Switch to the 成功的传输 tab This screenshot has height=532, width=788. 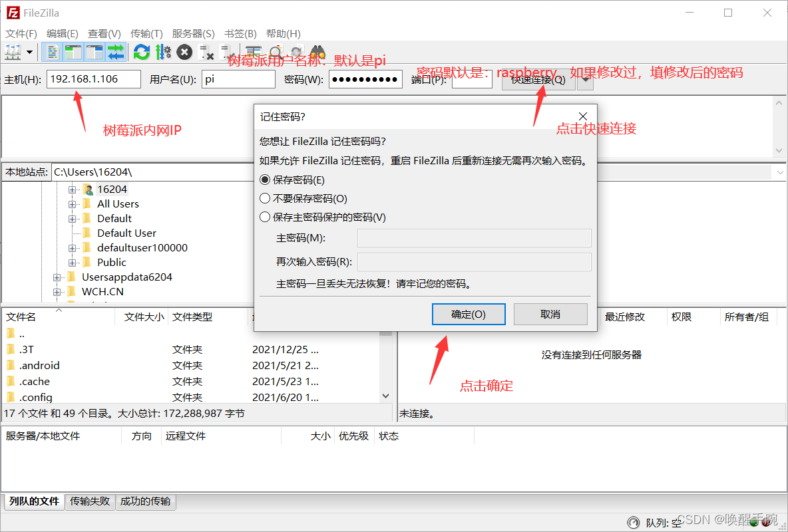coord(146,502)
